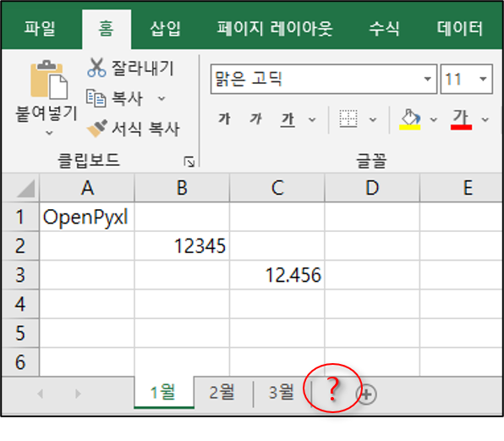Expand the font size dropdown arrow
Screen dimensions: 504x441
pos(483,79)
